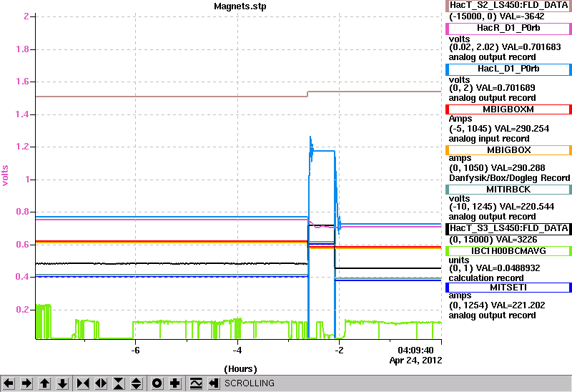This screenshot has height=392, width=572.
Task: Pan the plot down with down arrow
Action: tap(63, 383)
